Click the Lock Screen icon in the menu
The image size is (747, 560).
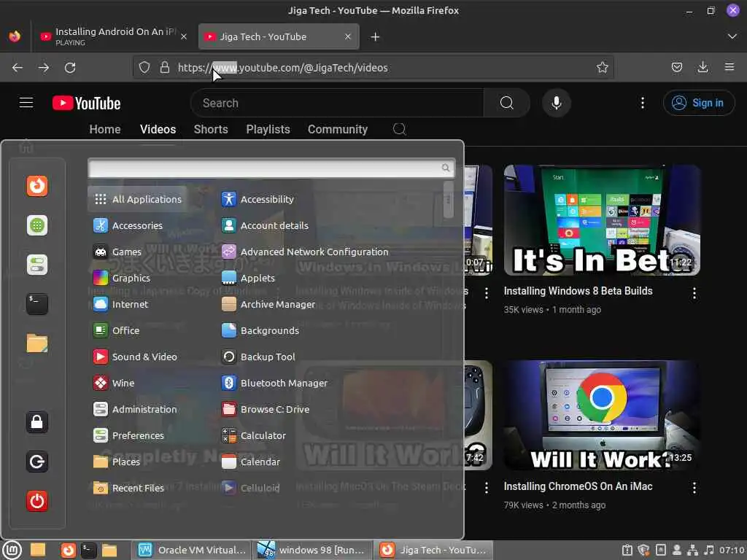[x=37, y=422]
